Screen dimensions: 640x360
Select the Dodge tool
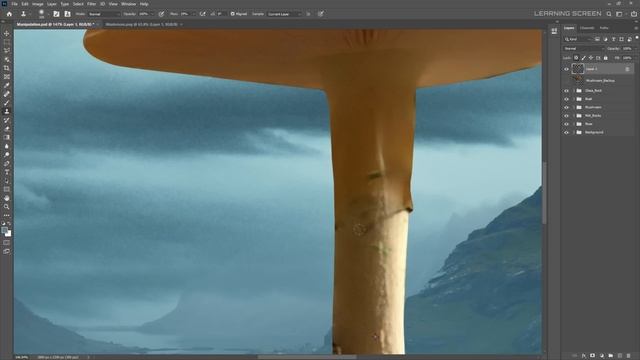[x=7, y=155]
